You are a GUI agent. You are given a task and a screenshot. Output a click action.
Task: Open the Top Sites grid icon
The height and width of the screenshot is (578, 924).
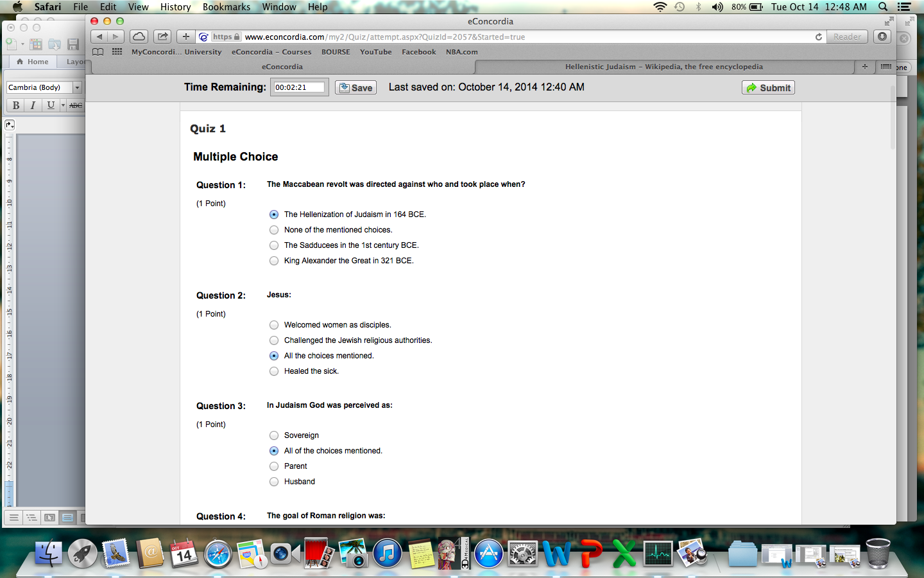pos(117,52)
